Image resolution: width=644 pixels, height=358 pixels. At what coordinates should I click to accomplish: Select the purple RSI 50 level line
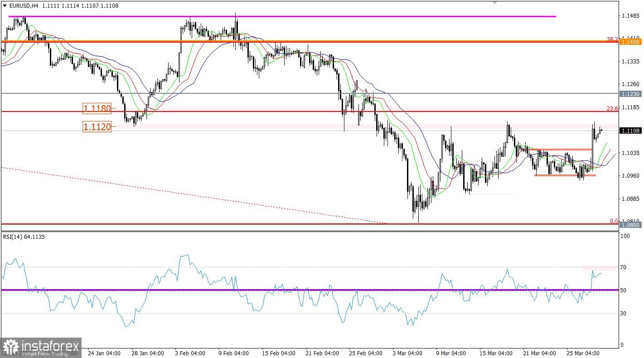pos(310,290)
